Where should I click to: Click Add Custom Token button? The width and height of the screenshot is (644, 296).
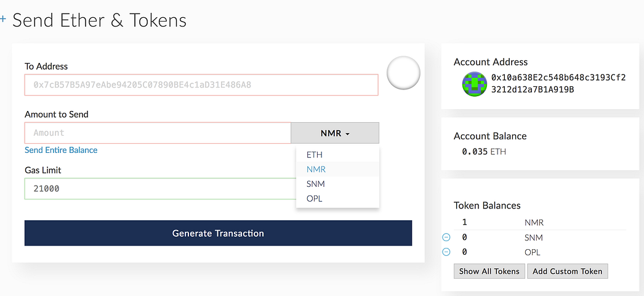point(568,271)
